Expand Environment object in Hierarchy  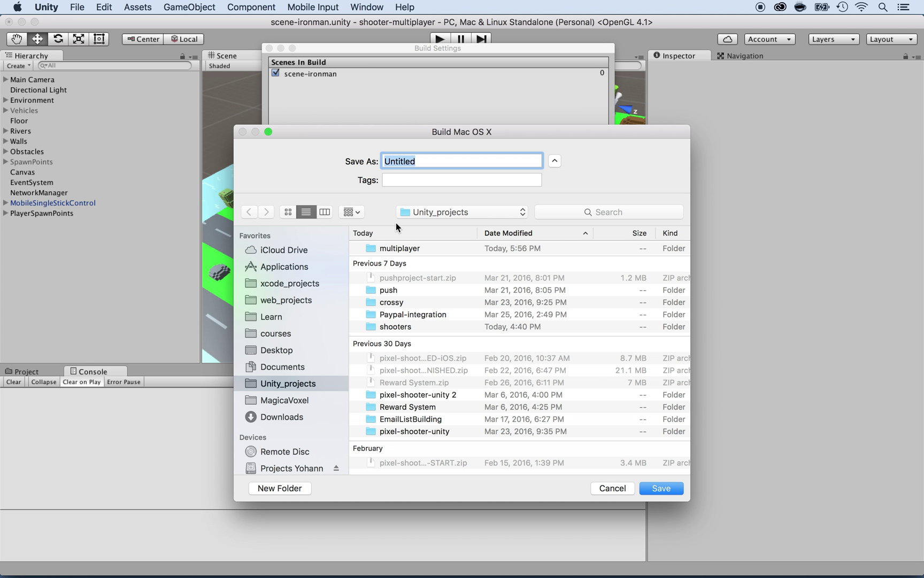5,100
